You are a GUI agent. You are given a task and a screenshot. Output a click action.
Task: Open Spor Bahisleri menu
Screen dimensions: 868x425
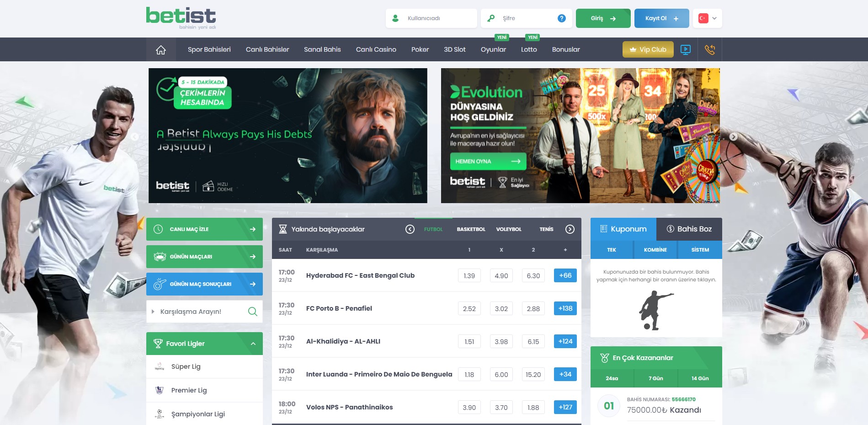pos(209,49)
